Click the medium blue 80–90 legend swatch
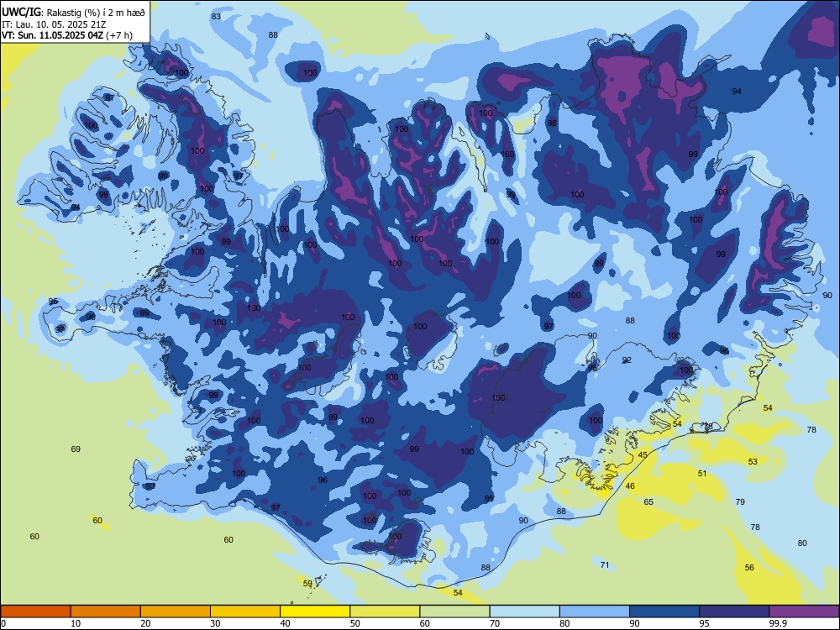The width and height of the screenshot is (840, 630). (595, 612)
